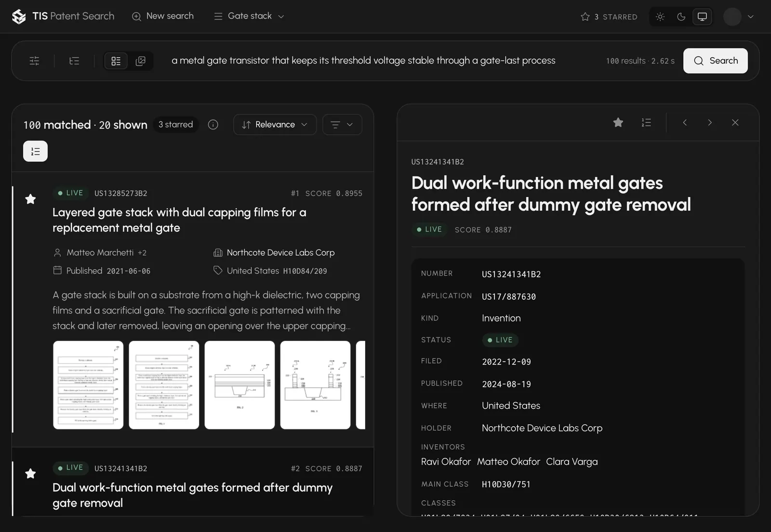Click the search query text field
771x532 pixels.
(363, 61)
